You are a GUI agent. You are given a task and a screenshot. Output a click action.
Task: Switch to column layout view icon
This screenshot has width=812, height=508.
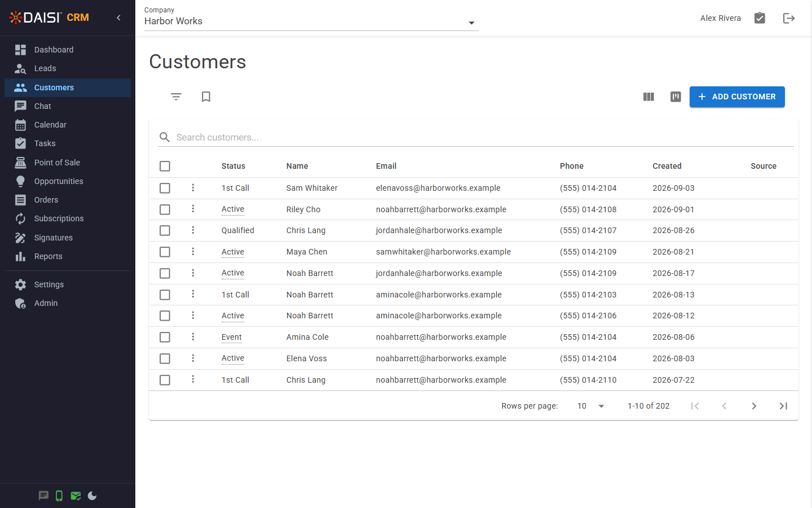pyautogui.click(x=648, y=97)
